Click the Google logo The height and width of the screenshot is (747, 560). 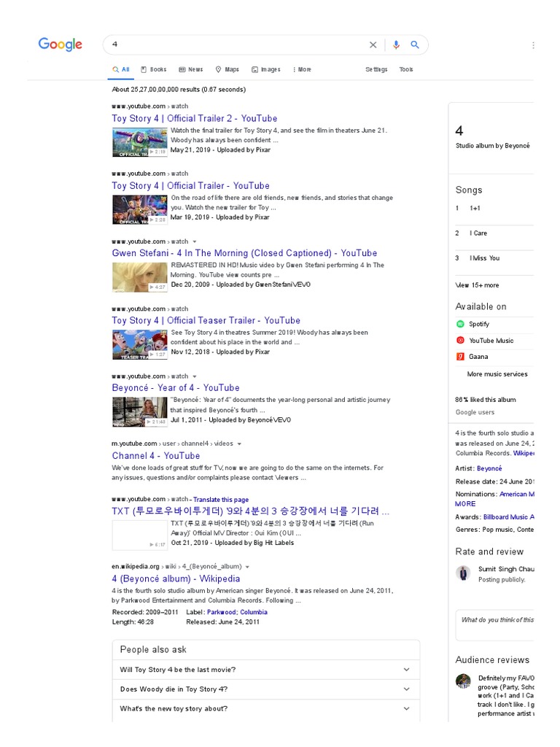click(x=61, y=44)
